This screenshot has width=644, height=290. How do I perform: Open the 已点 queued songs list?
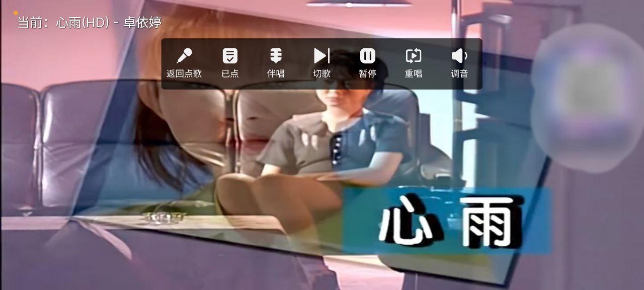230,63
